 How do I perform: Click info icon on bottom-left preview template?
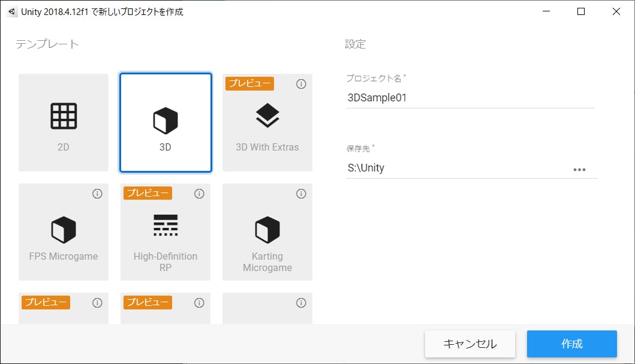coord(97,302)
